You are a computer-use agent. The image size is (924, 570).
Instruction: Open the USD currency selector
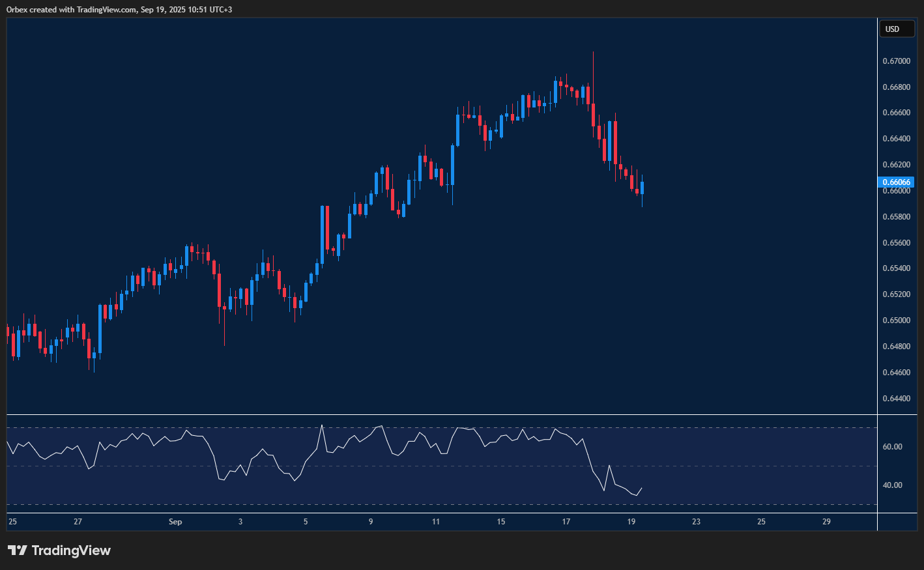click(896, 29)
